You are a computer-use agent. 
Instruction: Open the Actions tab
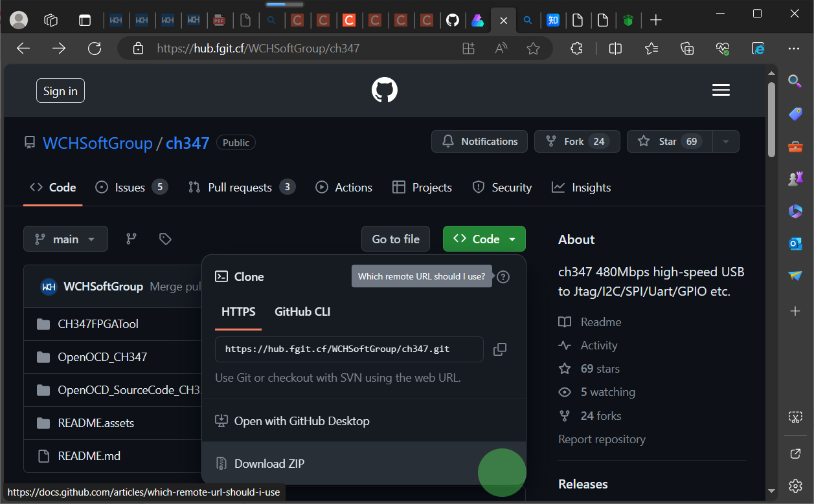344,188
